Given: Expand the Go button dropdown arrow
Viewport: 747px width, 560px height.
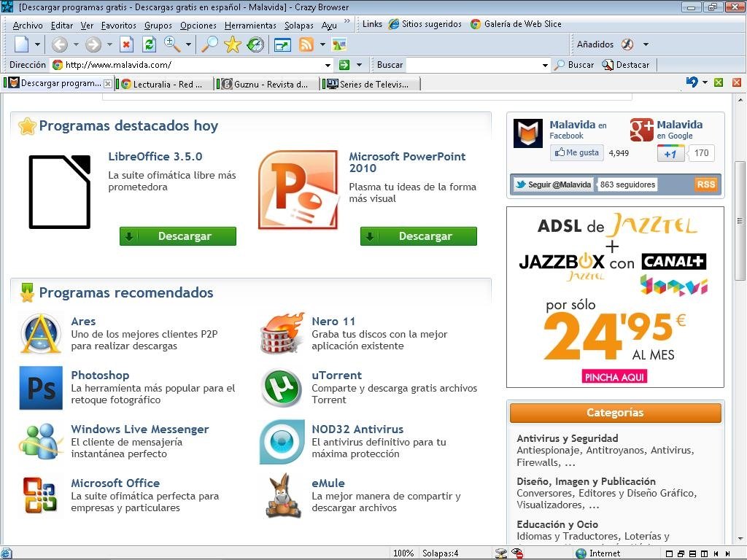Looking at the screenshot, I should (x=359, y=65).
